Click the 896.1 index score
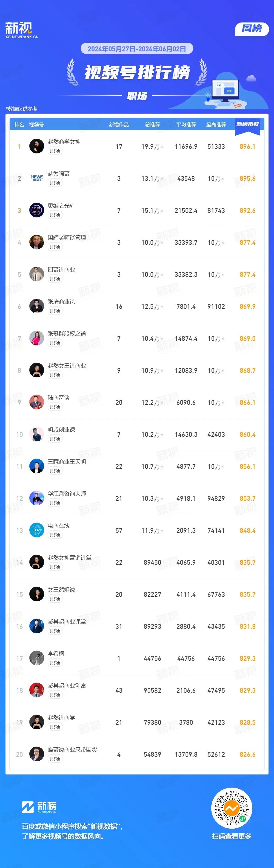 [247, 147]
